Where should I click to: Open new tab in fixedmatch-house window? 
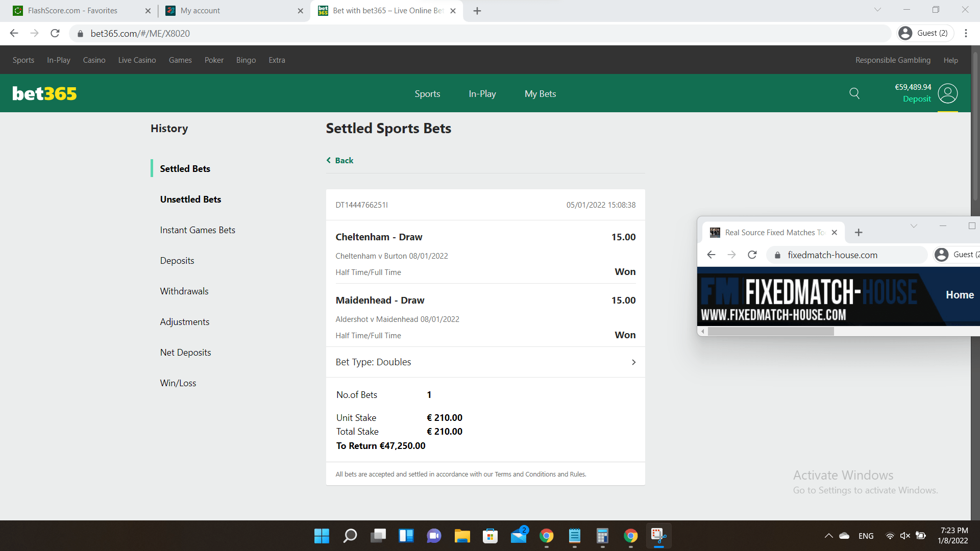click(x=859, y=232)
